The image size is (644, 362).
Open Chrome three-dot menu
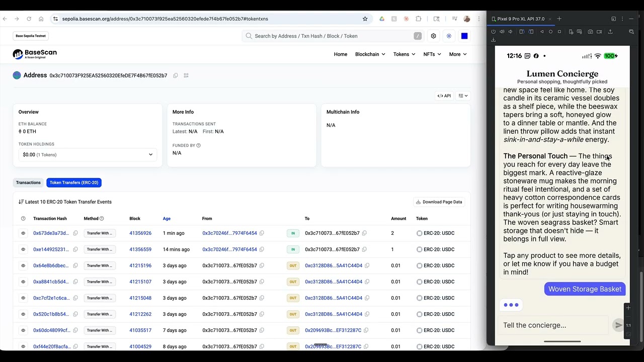point(478,19)
